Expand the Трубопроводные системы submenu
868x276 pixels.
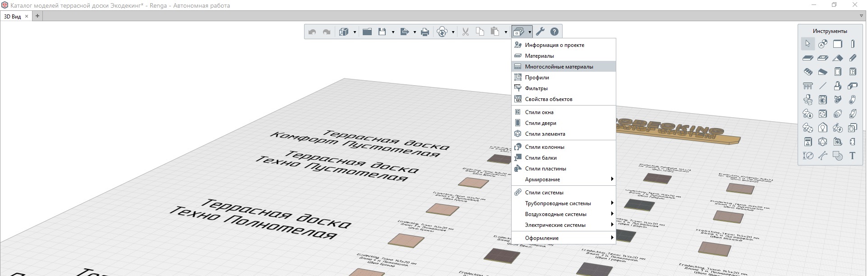564,203
